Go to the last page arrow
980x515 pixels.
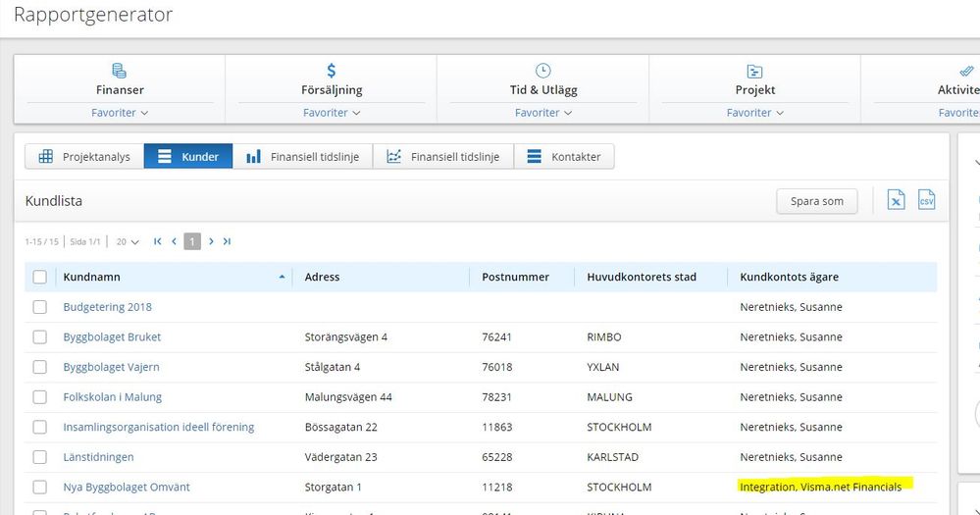(x=227, y=241)
